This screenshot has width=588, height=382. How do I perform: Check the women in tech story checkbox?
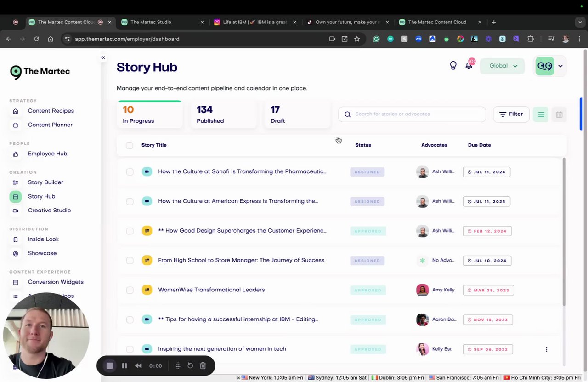click(130, 349)
